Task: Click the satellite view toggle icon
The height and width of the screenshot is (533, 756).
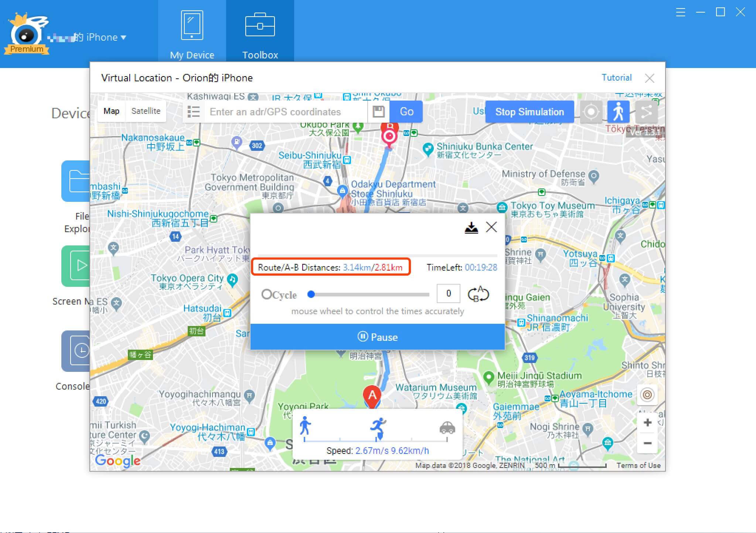Action: (x=146, y=111)
